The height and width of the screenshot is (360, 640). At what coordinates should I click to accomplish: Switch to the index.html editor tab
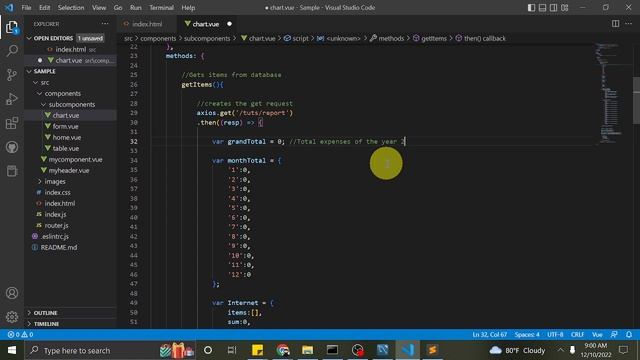147,24
